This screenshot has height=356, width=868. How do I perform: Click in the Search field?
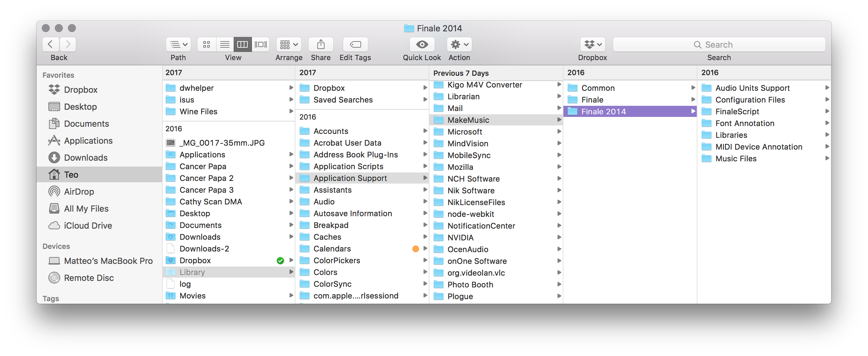[719, 44]
